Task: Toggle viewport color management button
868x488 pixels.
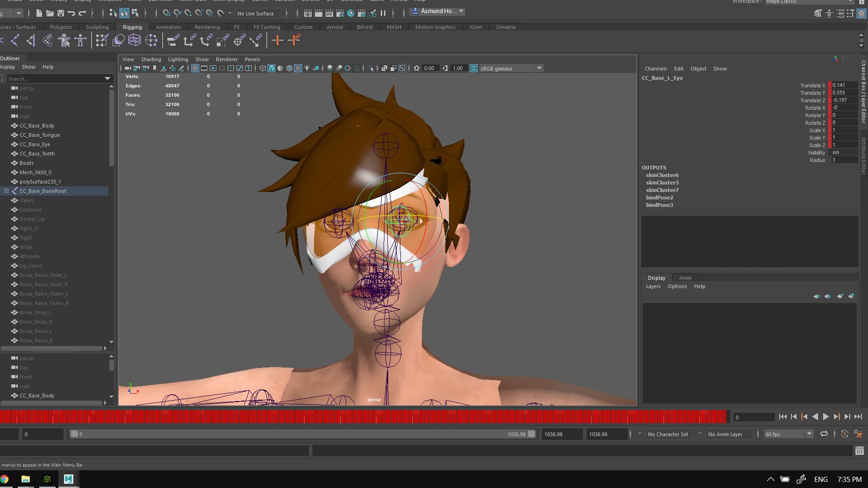Action: pyautogui.click(x=474, y=68)
